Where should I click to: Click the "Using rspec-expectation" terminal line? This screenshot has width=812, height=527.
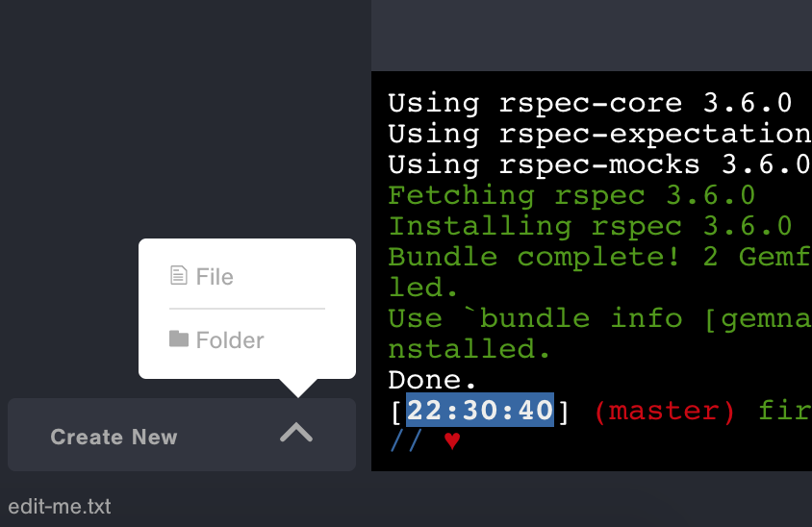pos(598,134)
